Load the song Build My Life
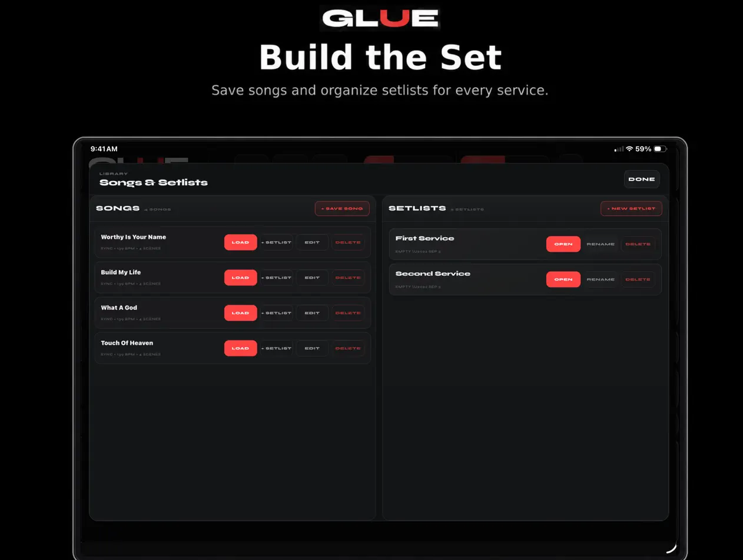 point(240,278)
